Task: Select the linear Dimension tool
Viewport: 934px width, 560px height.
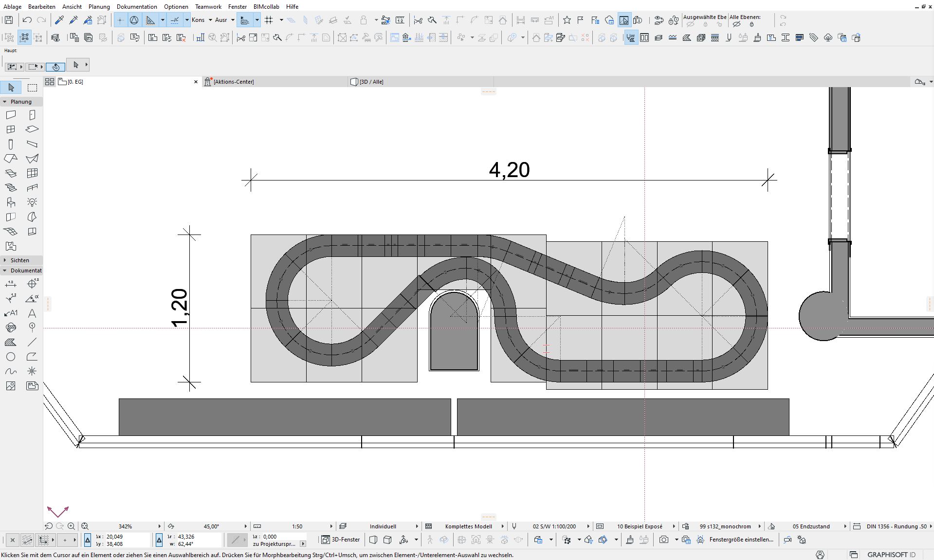Action: [x=11, y=284]
